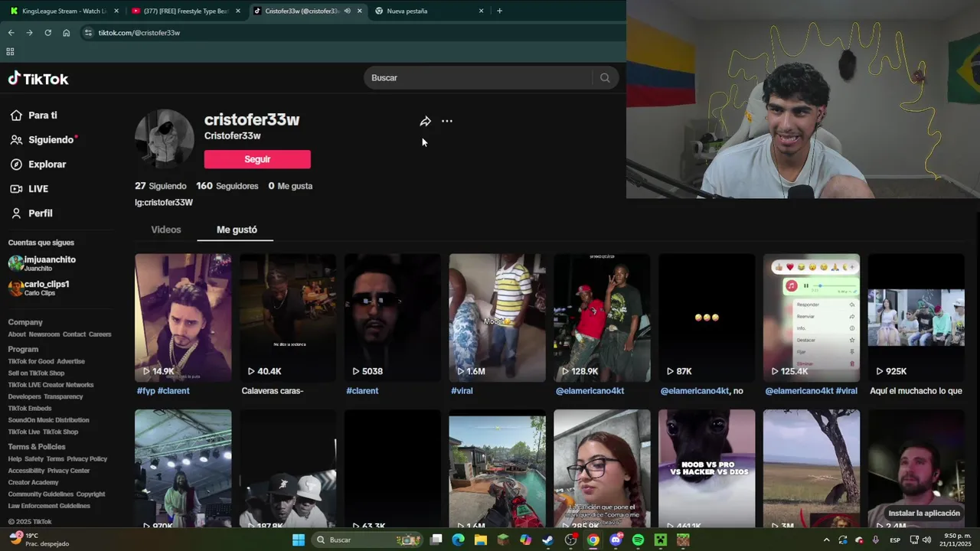980x551 pixels.
Task: Open followed account carlo_clips1
Action: click(39, 288)
